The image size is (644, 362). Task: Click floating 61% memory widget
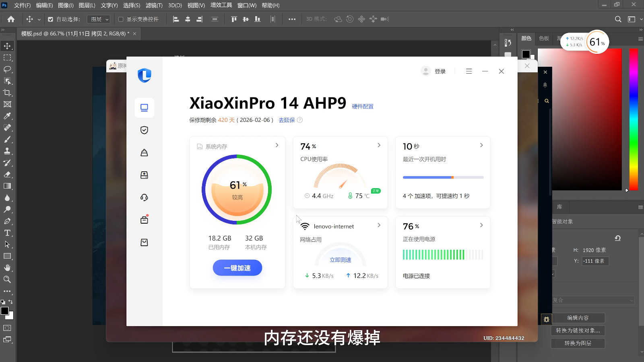[x=597, y=41]
